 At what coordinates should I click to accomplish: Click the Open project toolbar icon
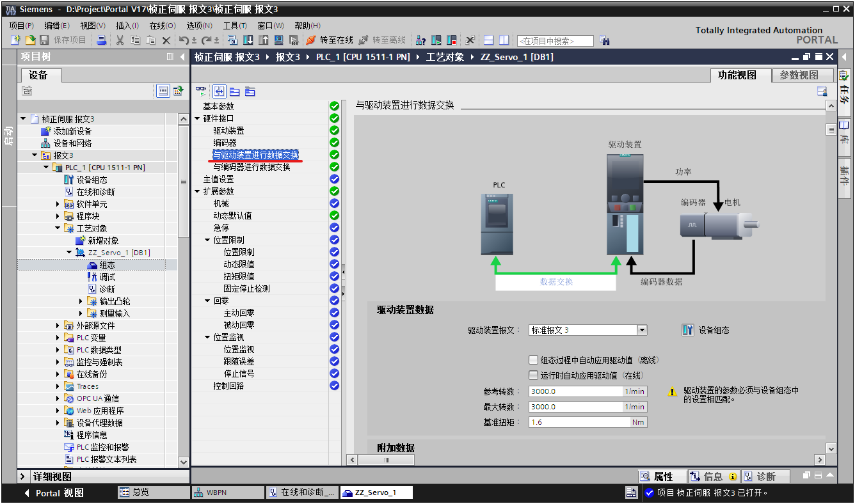(29, 40)
